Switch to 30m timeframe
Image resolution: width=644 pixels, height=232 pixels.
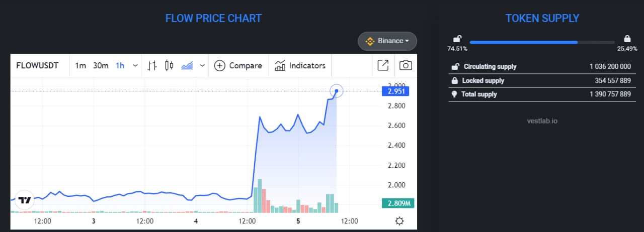[101, 66]
